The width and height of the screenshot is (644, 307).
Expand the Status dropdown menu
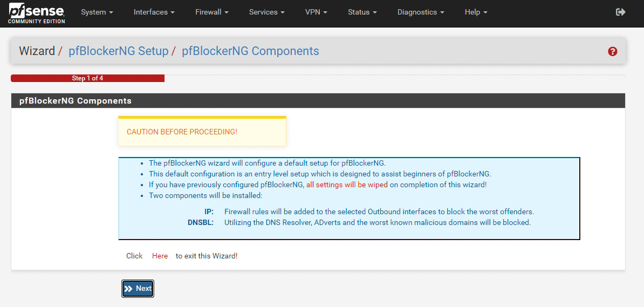pos(362,12)
